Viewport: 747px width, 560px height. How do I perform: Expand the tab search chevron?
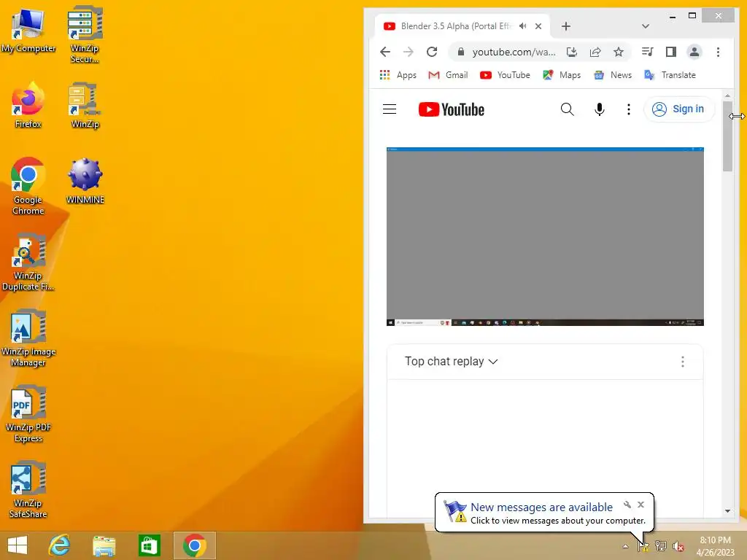[x=646, y=26]
